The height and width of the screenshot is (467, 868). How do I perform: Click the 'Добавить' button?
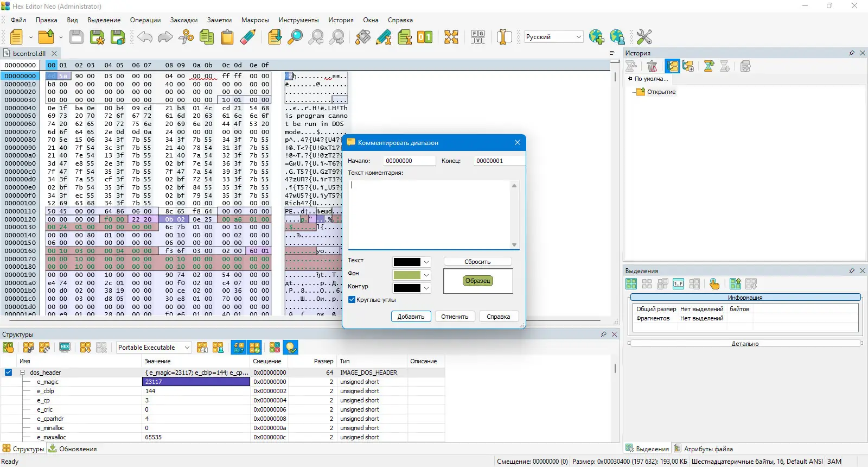pos(411,317)
